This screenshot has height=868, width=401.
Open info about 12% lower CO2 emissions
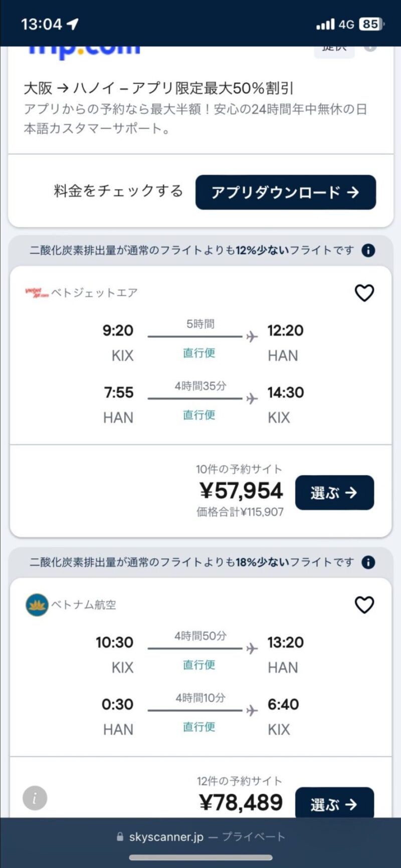pos(368,251)
